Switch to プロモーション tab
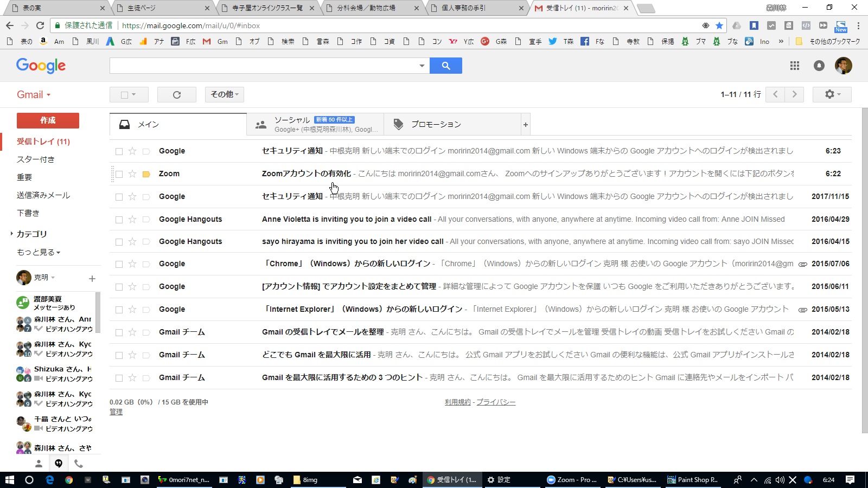 coord(452,125)
